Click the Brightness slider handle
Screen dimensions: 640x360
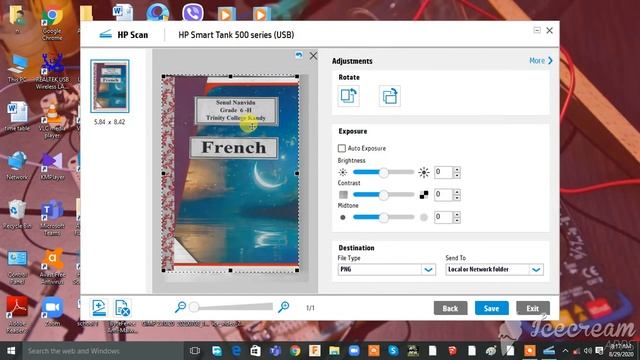pyautogui.click(x=383, y=172)
